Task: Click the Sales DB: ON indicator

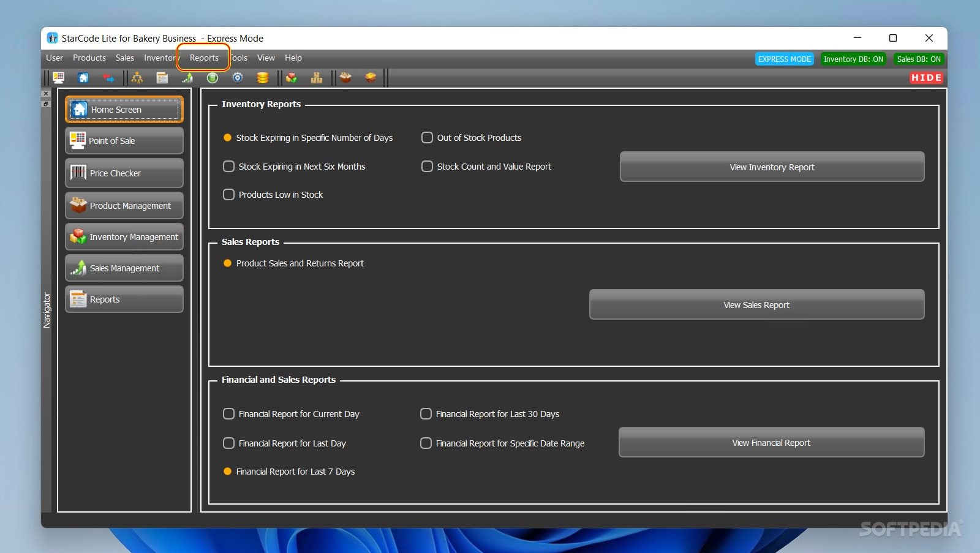Action: tap(919, 59)
